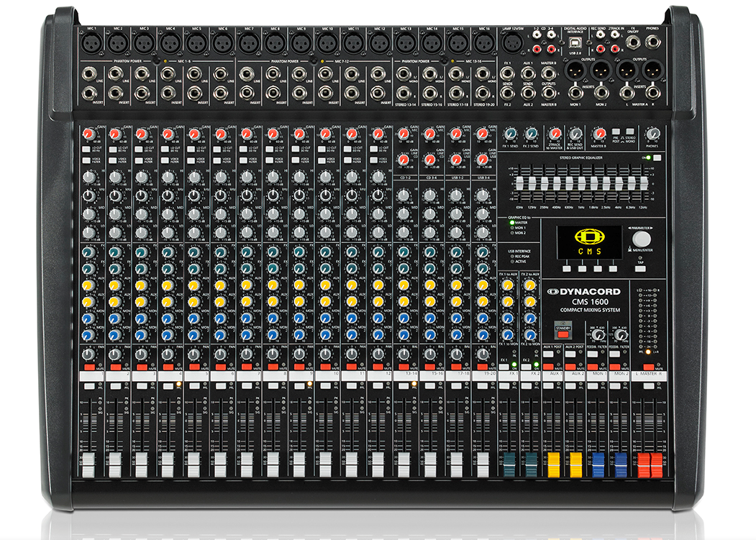Viewport: 756px width, 540px height.
Task: Mute channel 12 with its red MUTE button
Action: (x=378, y=367)
